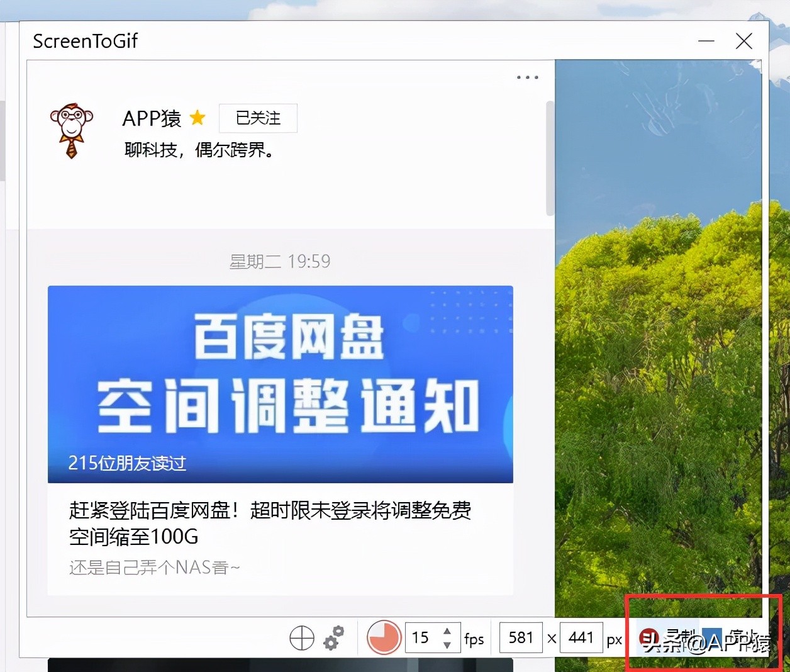Increase fps with the up stepper arrow

click(447, 631)
